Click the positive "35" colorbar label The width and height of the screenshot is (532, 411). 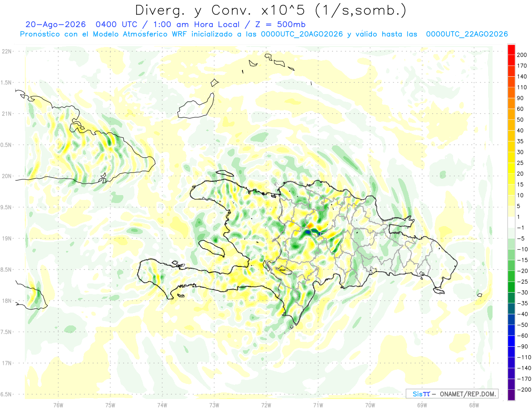[x=521, y=141]
